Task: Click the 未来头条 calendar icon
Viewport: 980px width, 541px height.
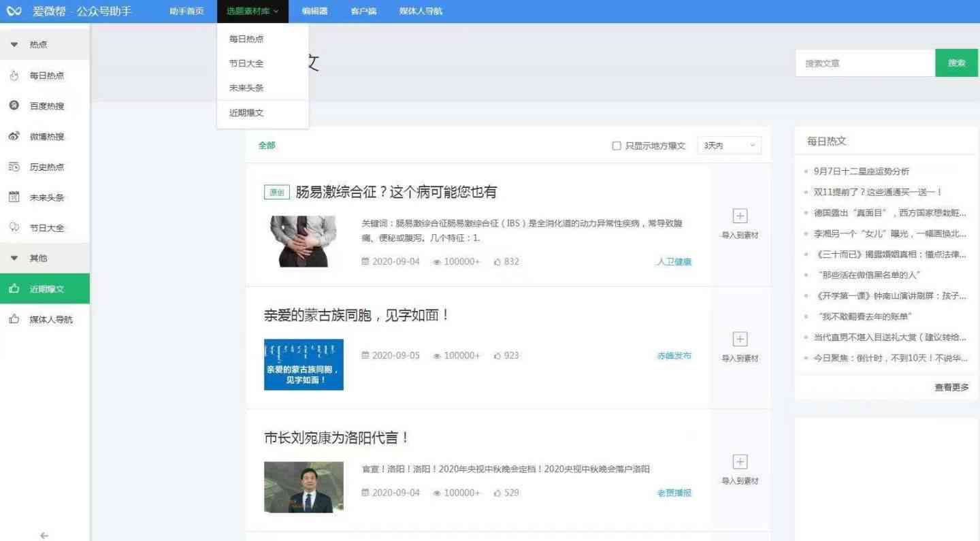Action: tap(14, 197)
